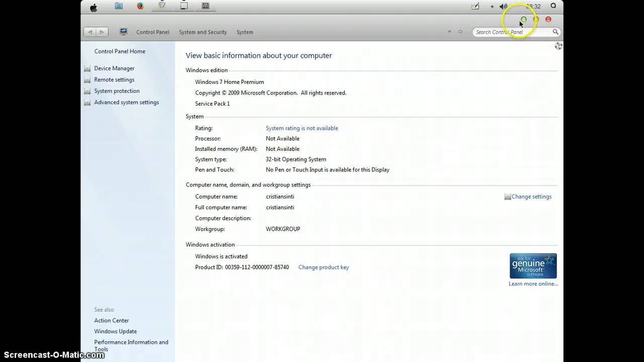The image size is (644, 362).
Task: Click the tablet-shaped window icon in top bar
Action: tap(184, 6)
